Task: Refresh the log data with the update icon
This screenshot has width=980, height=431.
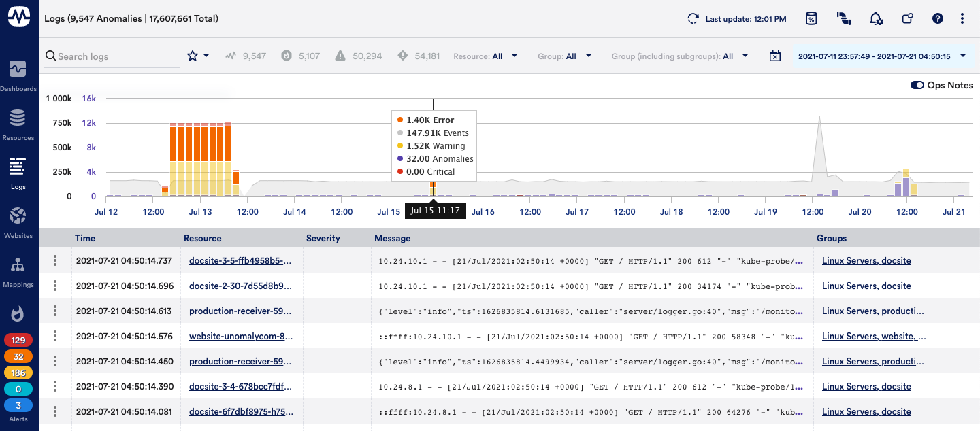Action: coord(692,18)
